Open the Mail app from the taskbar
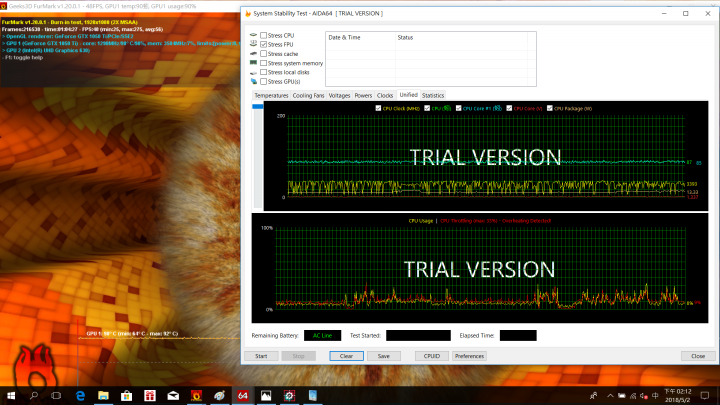Viewport: 720px width, 405px height. coord(173,395)
